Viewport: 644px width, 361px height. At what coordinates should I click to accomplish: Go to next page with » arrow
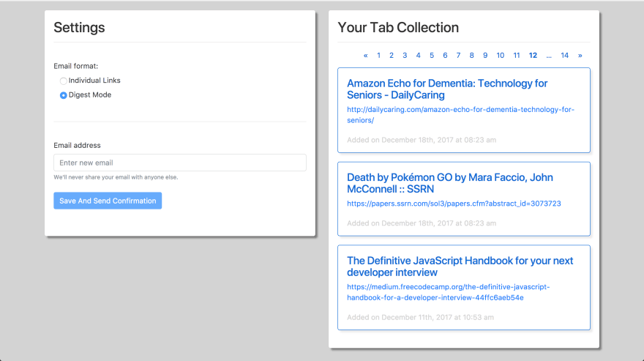pyautogui.click(x=580, y=55)
